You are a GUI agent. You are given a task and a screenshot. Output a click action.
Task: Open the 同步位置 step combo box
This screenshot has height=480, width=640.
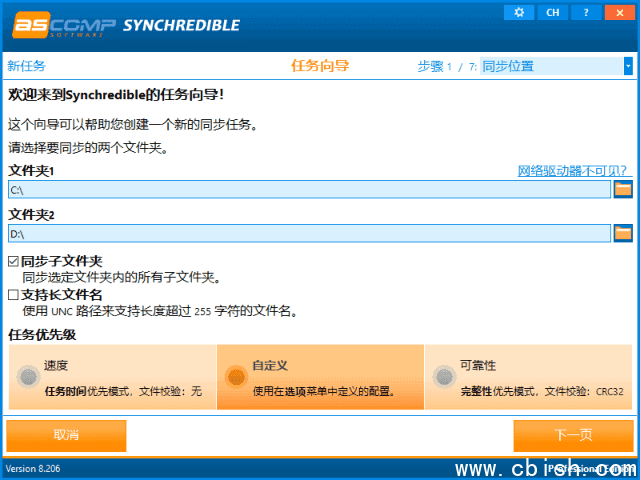pyautogui.click(x=550, y=66)
